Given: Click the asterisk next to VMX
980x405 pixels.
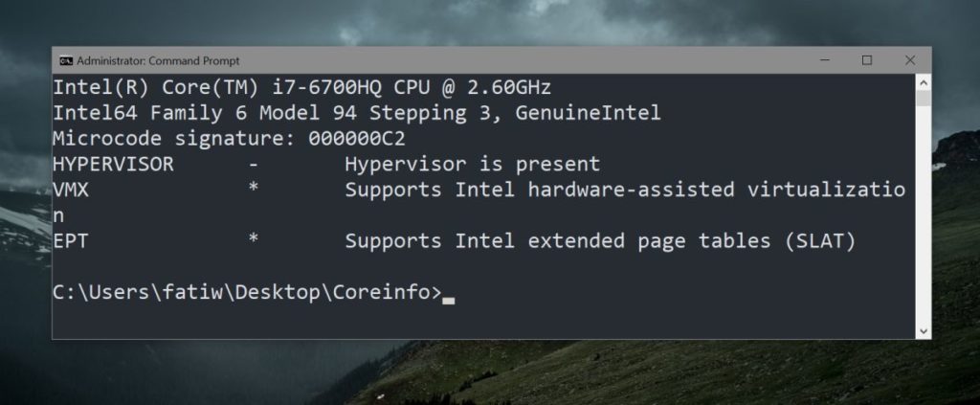Looking at the screenshot, I should pyautogui.click(x=253, y=188).
